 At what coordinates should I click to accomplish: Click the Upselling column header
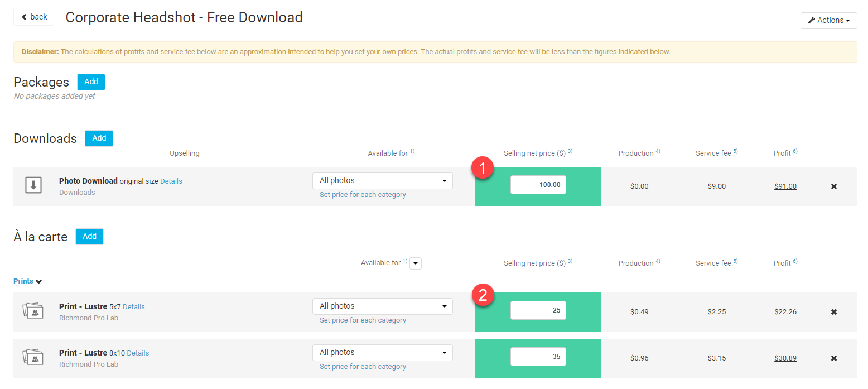coord(185,153)
